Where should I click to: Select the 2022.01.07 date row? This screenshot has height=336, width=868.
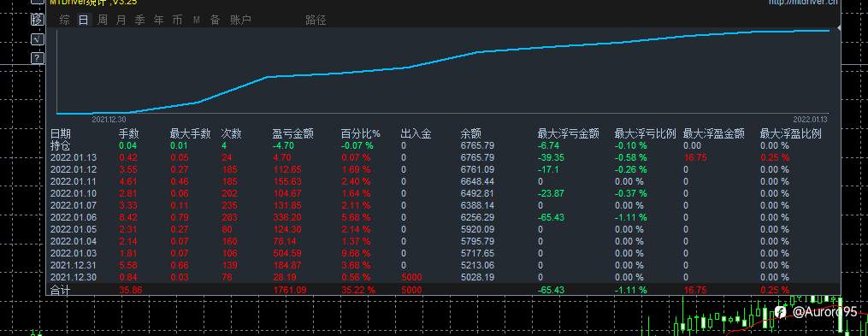(x=73, y=205)
